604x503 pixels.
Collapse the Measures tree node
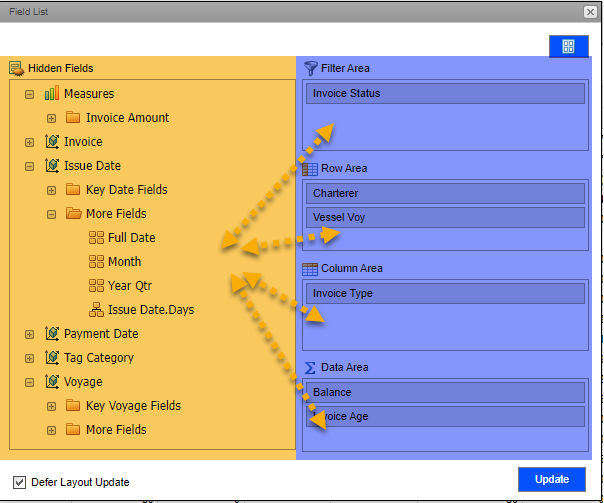[29, 94]
